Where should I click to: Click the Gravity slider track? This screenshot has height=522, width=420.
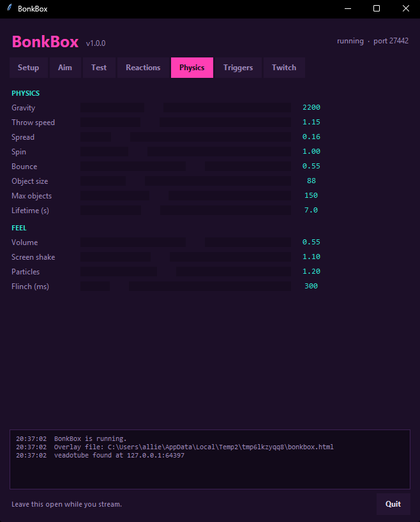186,107
